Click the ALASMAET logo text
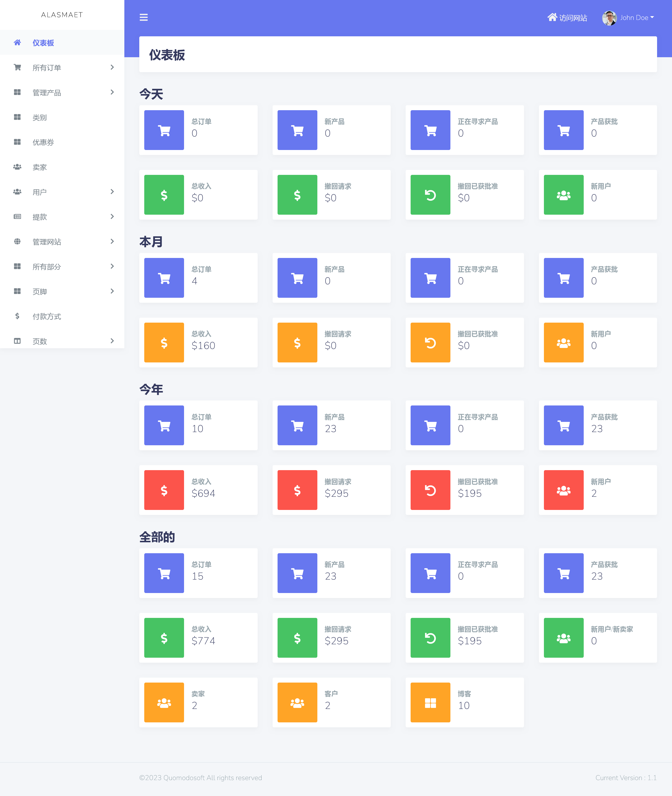Viewport: 672px width, 796px height. [x=62, y=15]
